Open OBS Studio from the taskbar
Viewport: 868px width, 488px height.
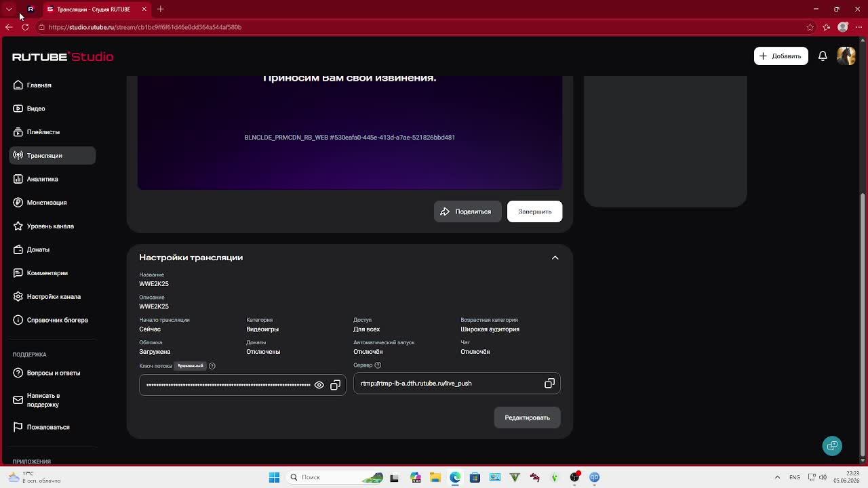(x=574, y=477)
